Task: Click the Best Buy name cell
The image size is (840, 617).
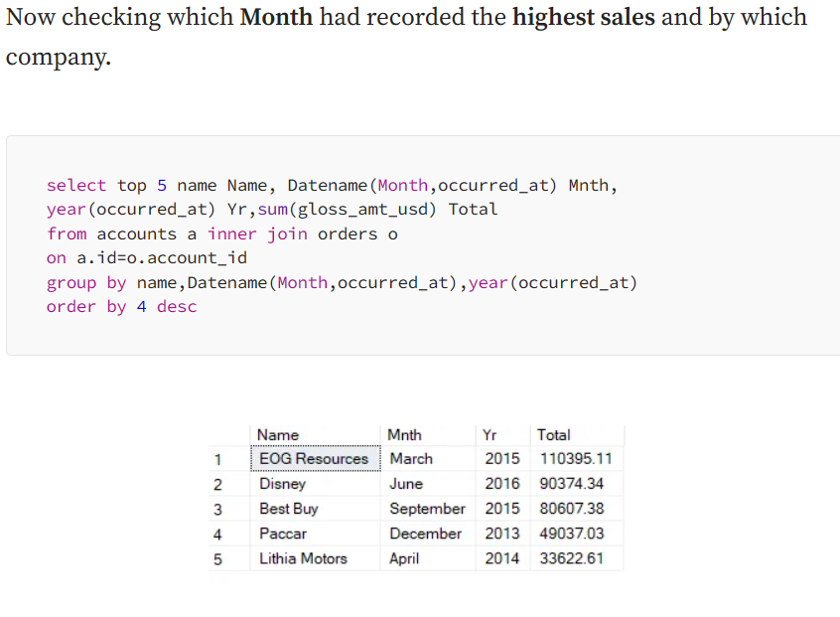Action: (316, 508)
